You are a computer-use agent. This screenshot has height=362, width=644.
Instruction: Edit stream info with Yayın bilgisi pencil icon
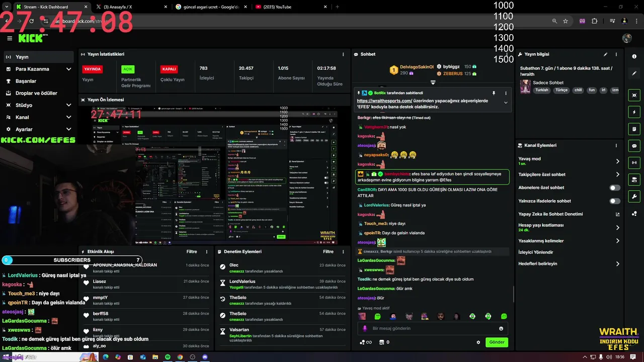click(x=605, y=54)
